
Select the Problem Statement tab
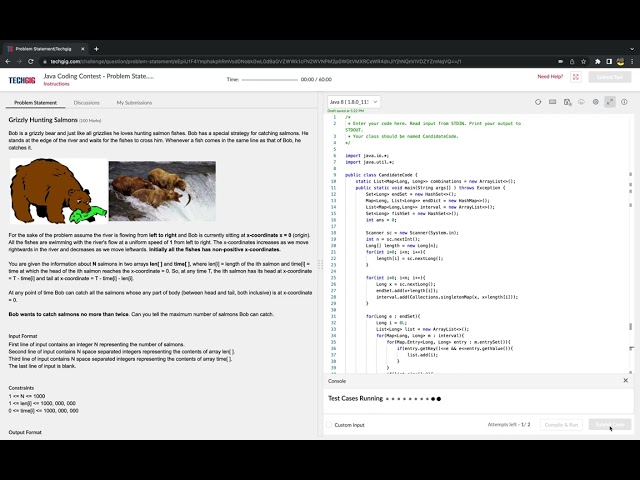coord(36,103)
